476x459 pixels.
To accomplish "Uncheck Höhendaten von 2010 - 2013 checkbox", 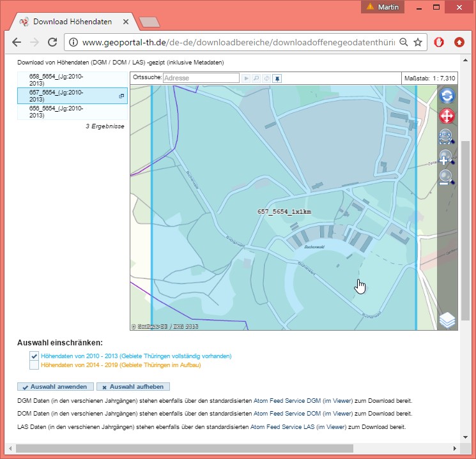I will (34, 356).
